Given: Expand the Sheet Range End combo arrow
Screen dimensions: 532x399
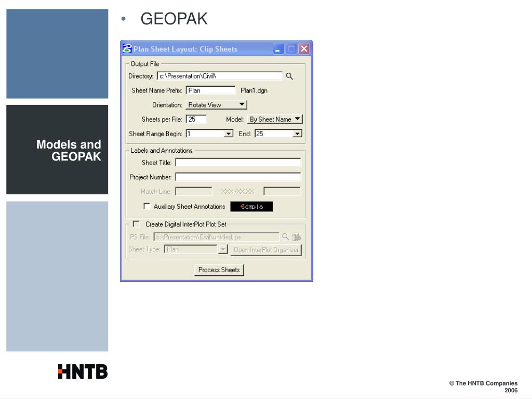Looking at the screenshot, I should tap(297, 134).
